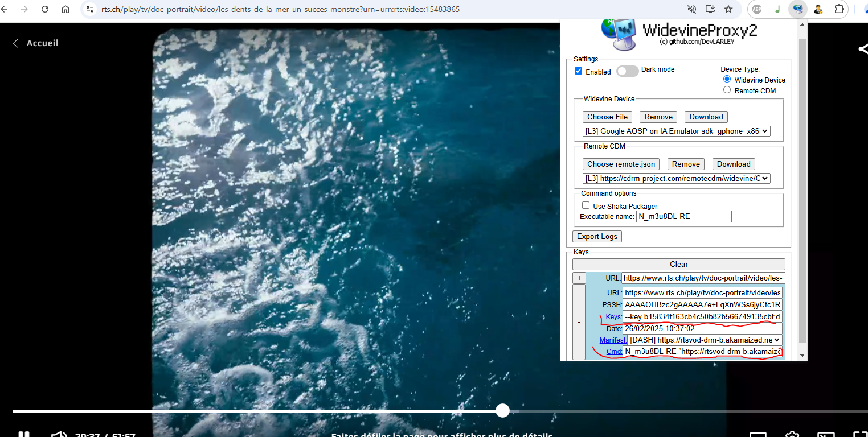Go to the browser home page
Image resolution: width=868 pixels, height=437 pixels.
(x=65, y=9)
